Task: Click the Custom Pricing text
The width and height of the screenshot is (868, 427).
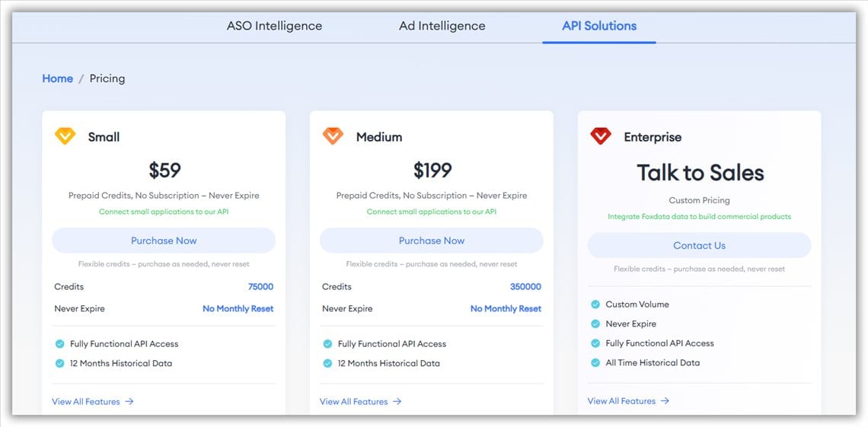Action: pyautogui.click(x=699, y=200)
